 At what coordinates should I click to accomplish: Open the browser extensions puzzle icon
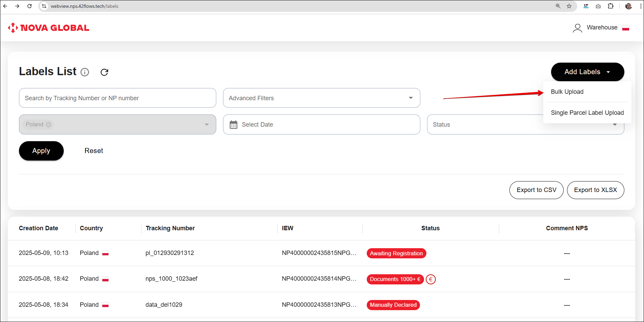(x=610, y=6)
